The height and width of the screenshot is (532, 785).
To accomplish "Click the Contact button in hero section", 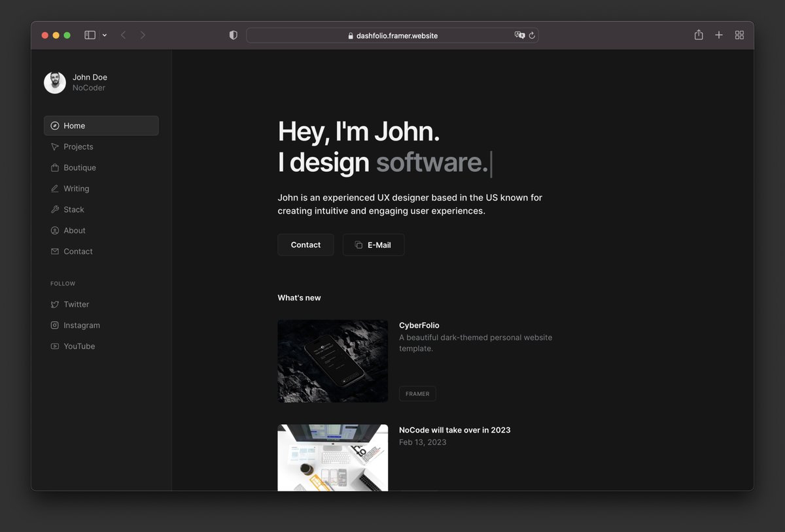I will 305,245.
